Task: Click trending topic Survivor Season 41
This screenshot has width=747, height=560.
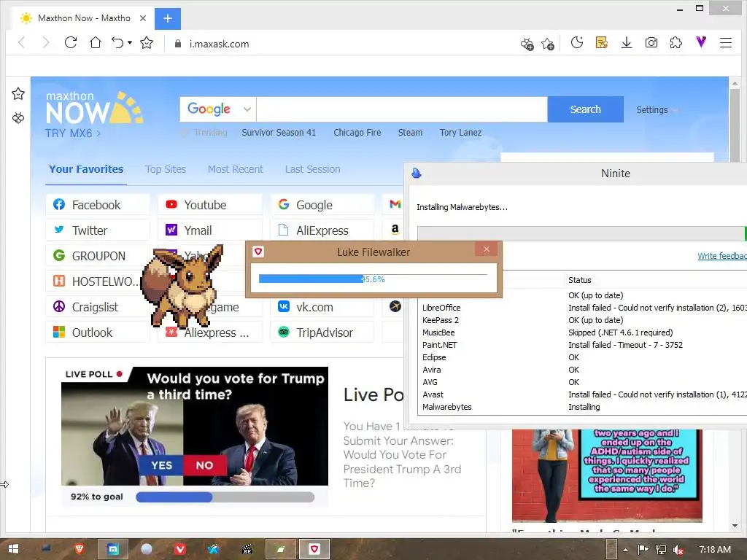Action: pyautogui.click(x=279, y=133)
